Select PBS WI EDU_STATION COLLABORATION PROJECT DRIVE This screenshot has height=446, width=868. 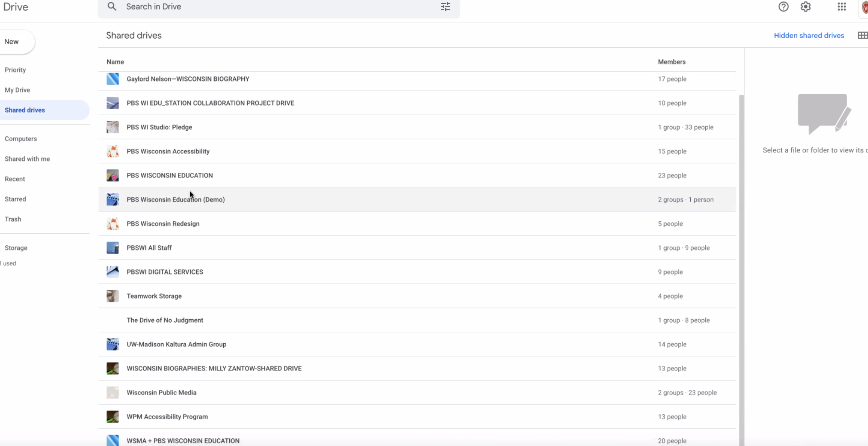point(417,103)
